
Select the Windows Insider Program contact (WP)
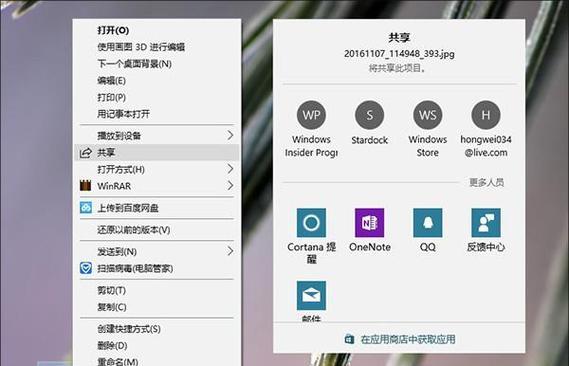(x=311, y=115)
